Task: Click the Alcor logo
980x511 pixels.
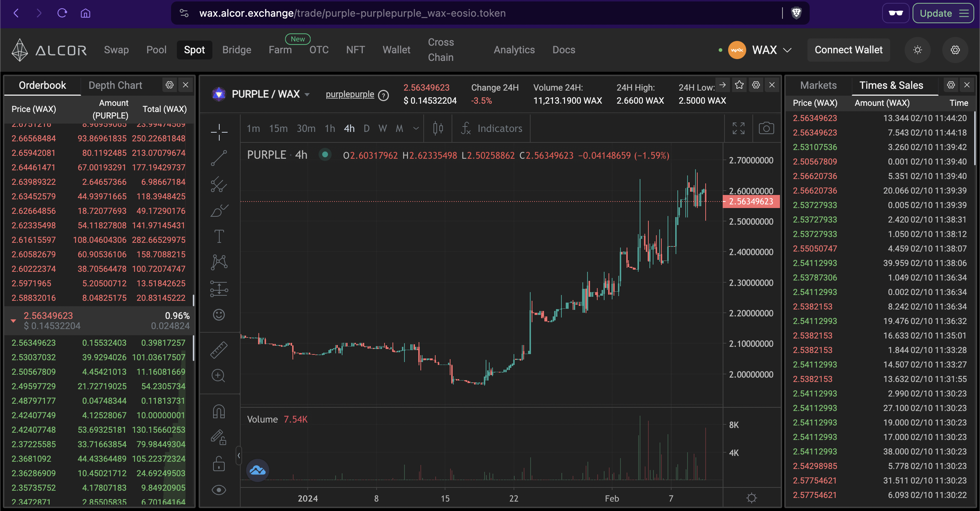Action: point(49,50)
